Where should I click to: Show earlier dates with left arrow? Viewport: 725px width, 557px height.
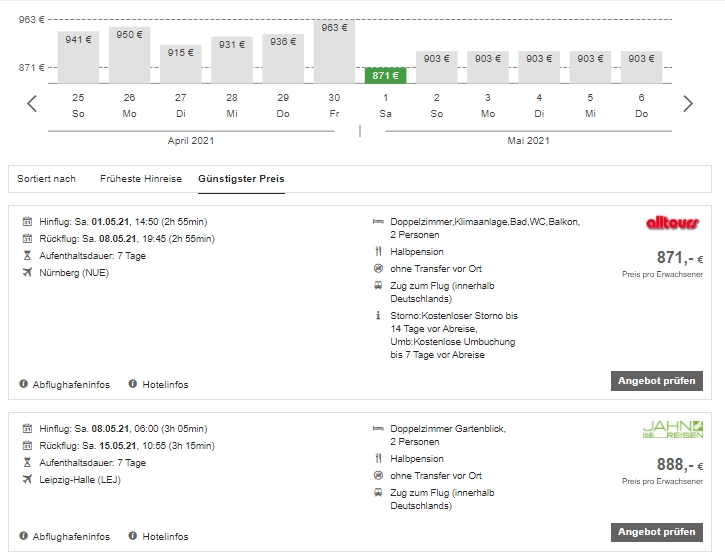(x=32, y=104)
